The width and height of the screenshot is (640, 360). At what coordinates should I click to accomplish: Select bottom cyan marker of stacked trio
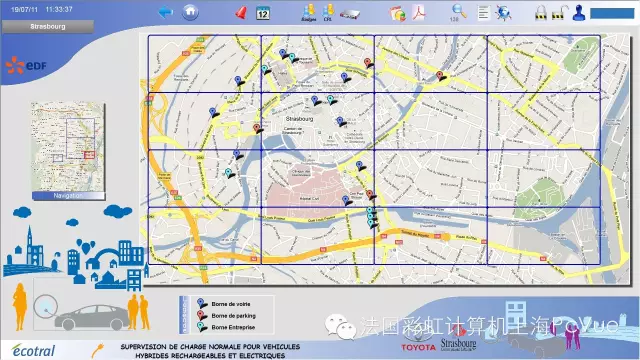point(371,224)
